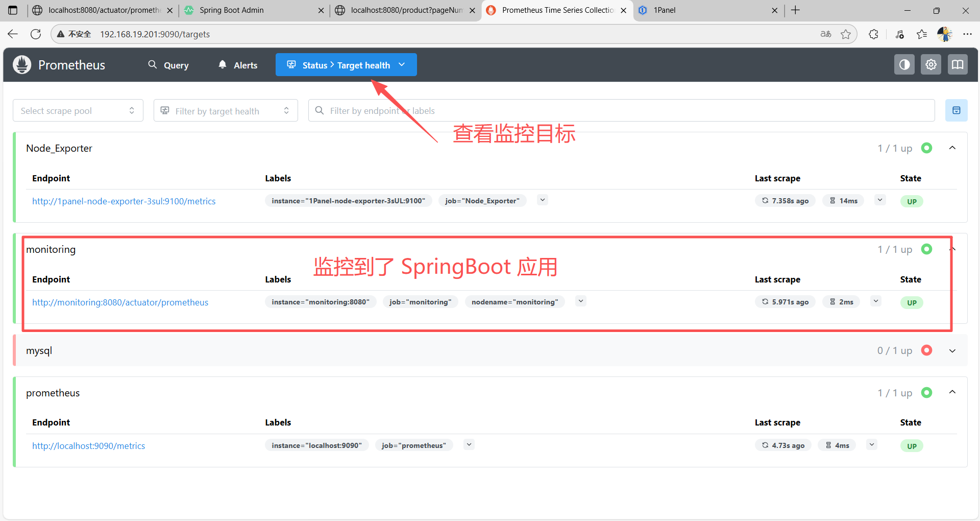Open browser extensions menu
The width and height of the screenshot is (980, 521).
tap(874, 34)
